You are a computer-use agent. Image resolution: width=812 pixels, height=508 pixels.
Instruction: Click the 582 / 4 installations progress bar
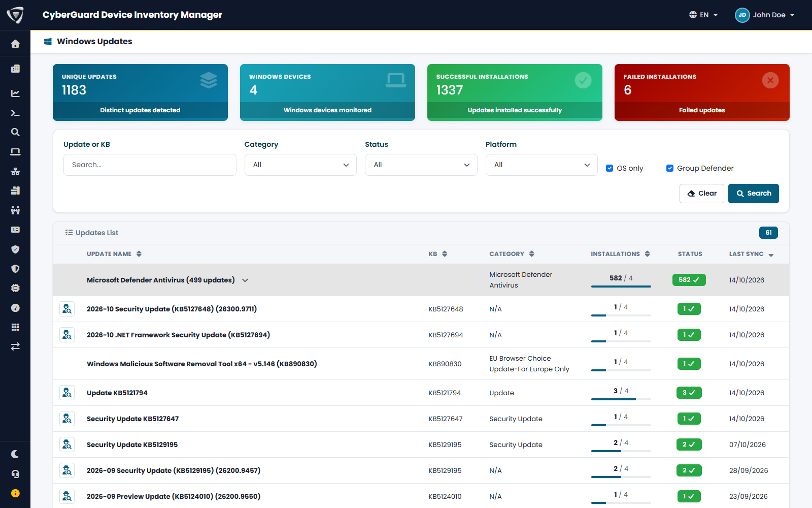tap(621, 287)
